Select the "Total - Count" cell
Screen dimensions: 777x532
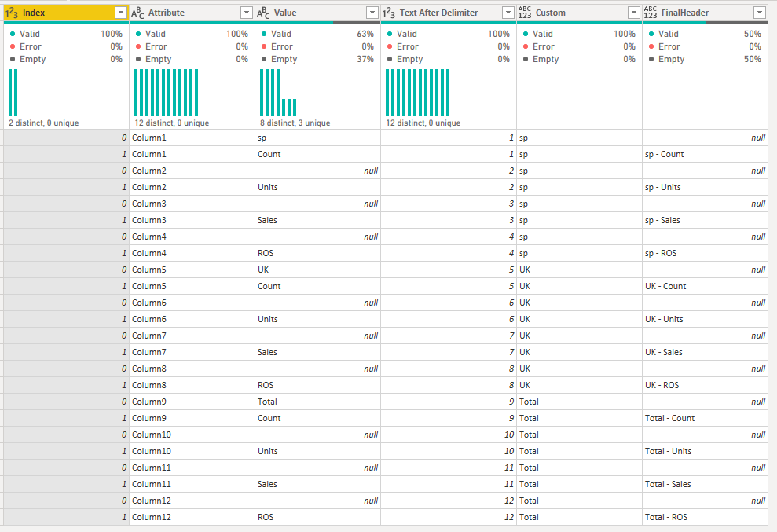click(x=706, y=418)
